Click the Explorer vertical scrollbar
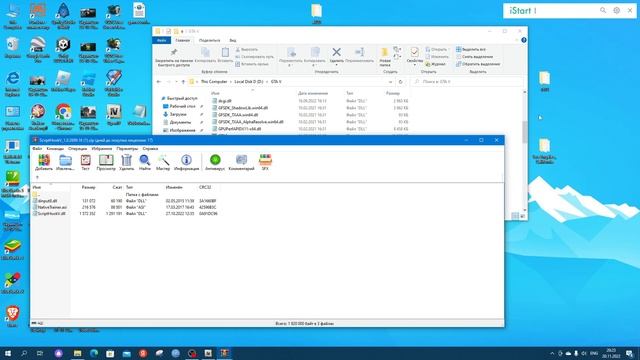 pos(525,131)
